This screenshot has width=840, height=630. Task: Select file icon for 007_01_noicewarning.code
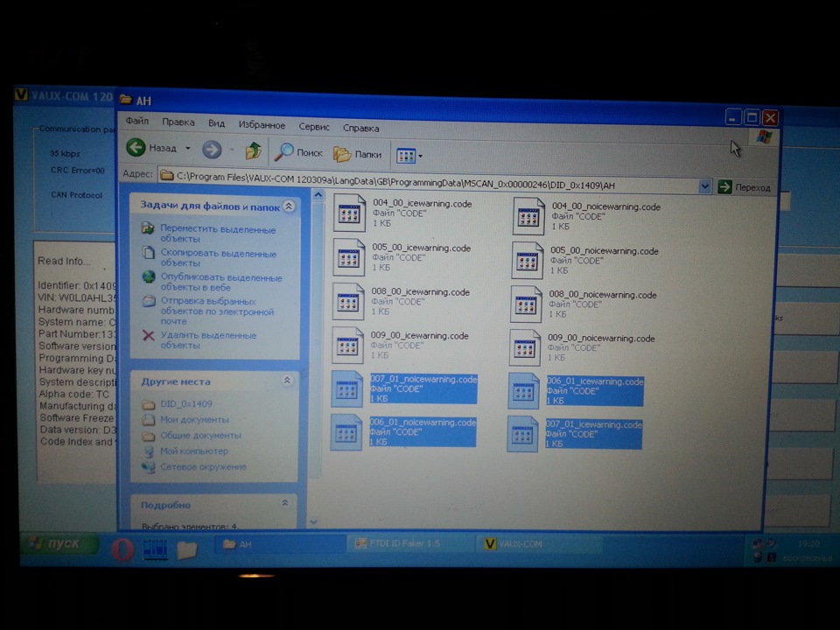point(347,388)
